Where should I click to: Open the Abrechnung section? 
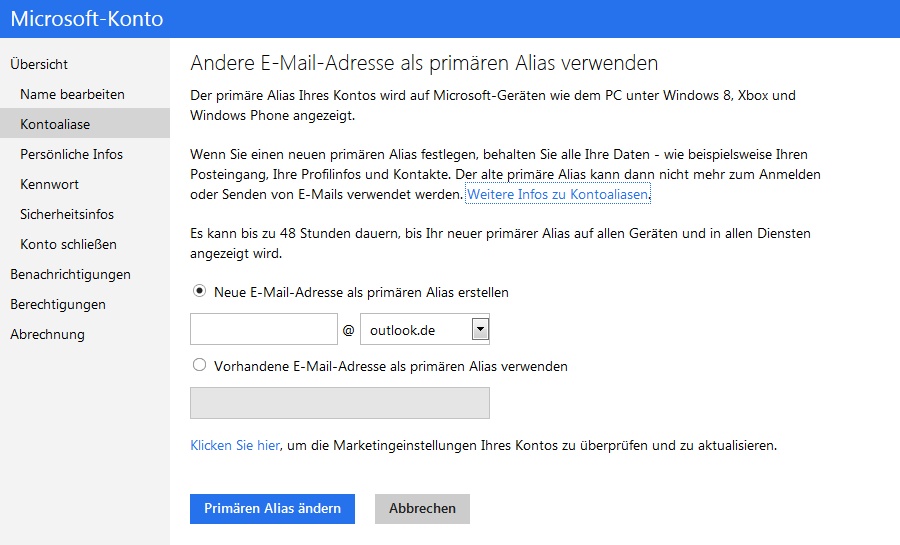tap(47, 334)
